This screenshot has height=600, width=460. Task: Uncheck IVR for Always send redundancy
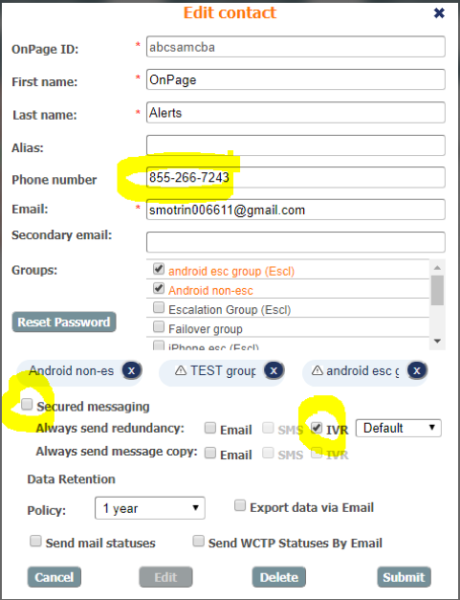click(x=316, y=428)
